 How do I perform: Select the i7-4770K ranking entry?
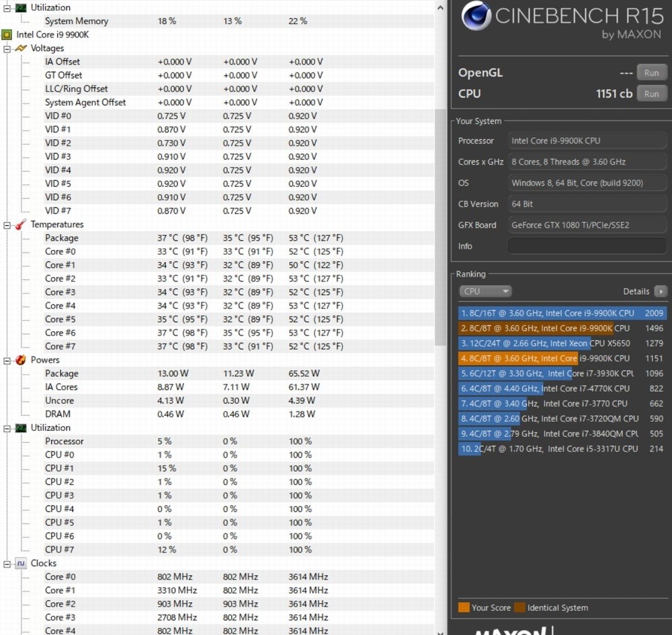tap(562, 388)
